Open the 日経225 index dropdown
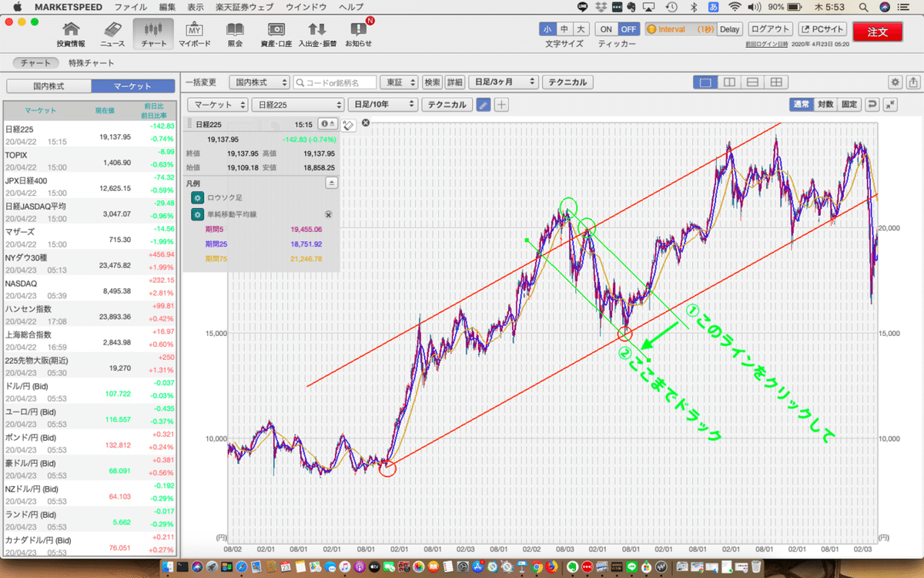This screenshot has width=924, height=578. coord(298,105)
